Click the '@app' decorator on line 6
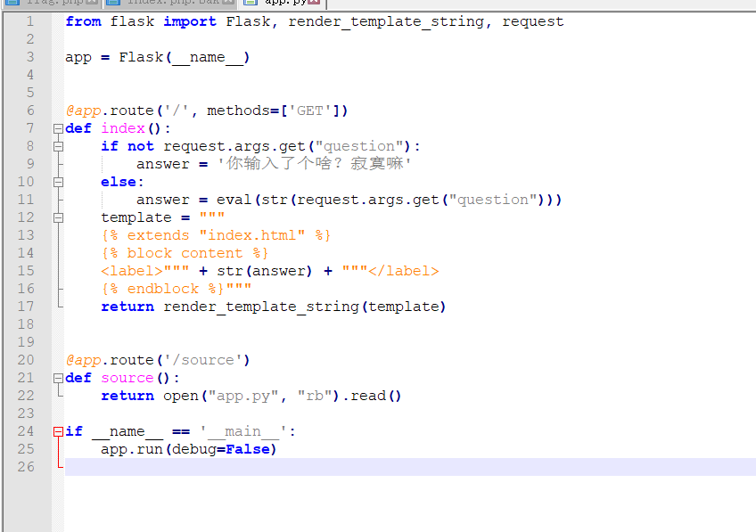 (84, 110)
